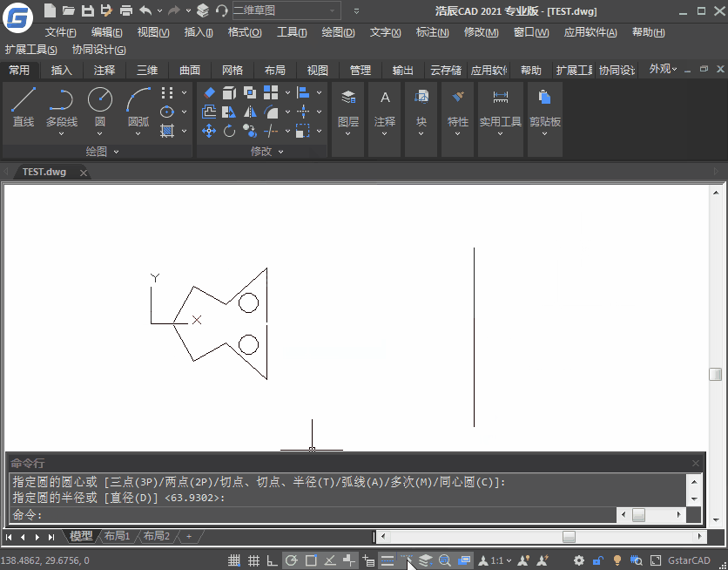Image resolution: width=728 pixels, height=570 pixels.
Task: Click the Trim tool icon
Action: click(271, 131)
